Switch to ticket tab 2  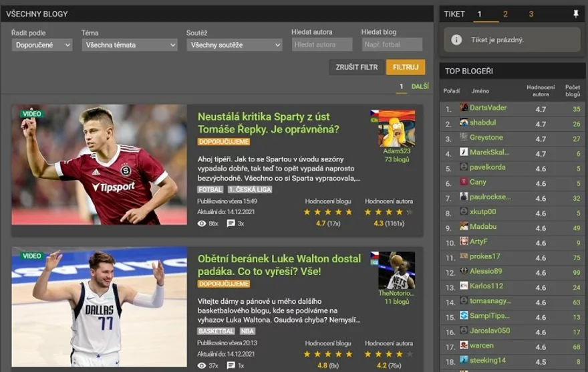pyautogui.click(x=505, y=14)
